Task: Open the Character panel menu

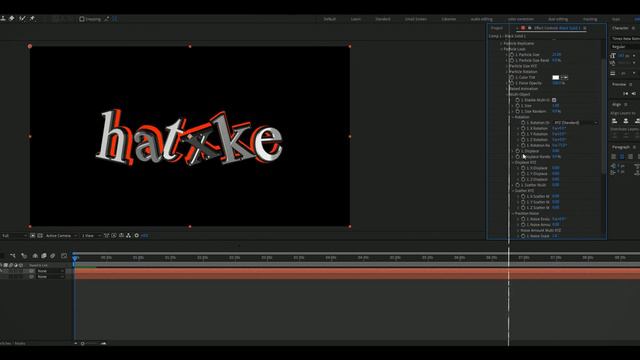Action: [x=633, y=28]
